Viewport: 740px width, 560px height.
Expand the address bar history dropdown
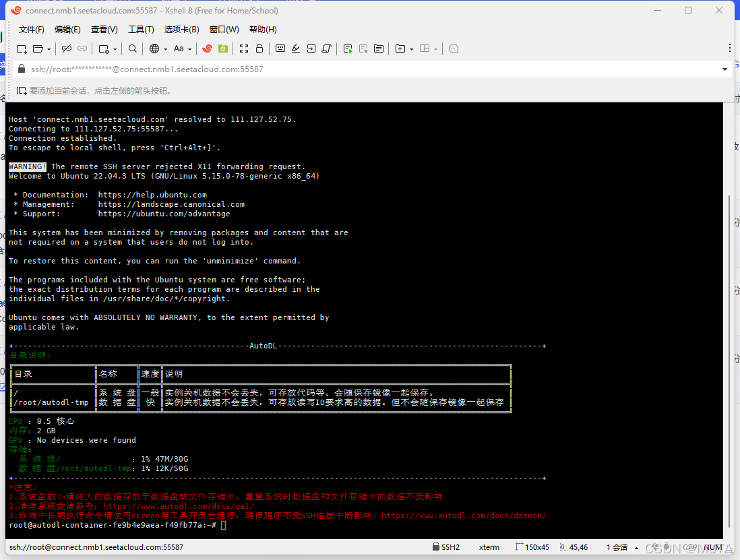click(725, 69)
